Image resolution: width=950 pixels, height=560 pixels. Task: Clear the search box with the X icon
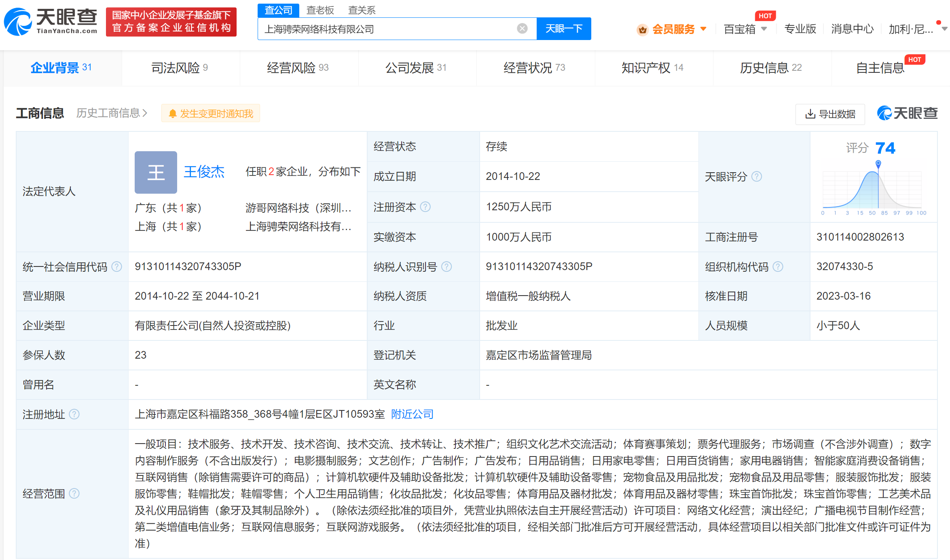tap(523, 28)
